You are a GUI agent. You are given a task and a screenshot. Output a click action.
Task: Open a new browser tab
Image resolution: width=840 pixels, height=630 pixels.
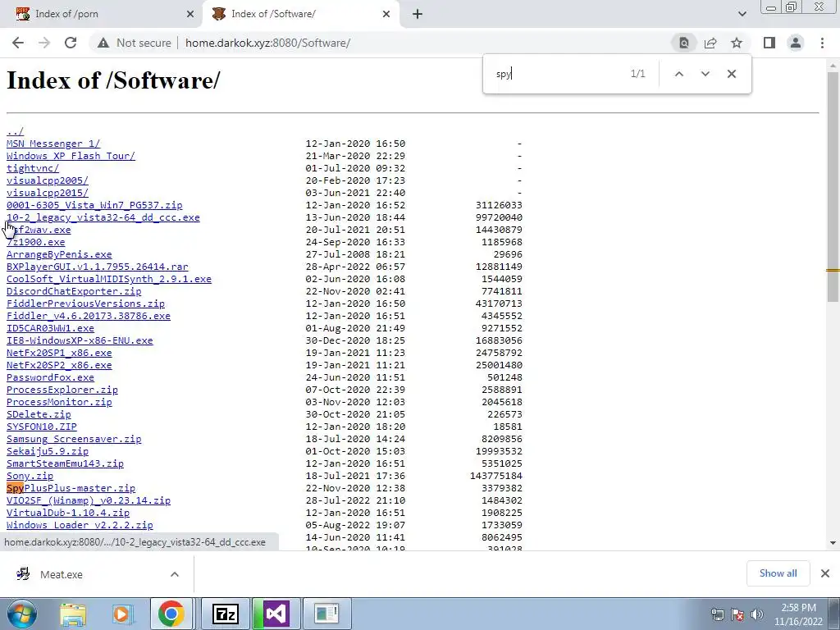tap(418, 14)
